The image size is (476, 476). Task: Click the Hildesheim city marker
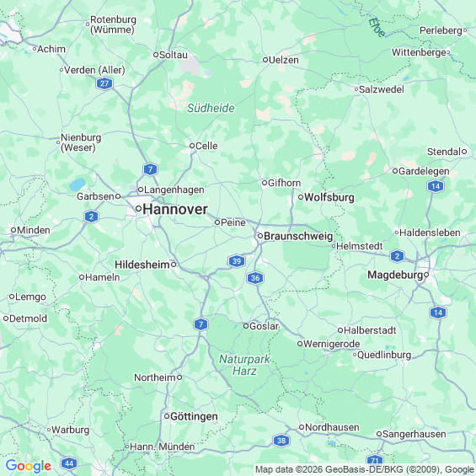click(174, 265)
